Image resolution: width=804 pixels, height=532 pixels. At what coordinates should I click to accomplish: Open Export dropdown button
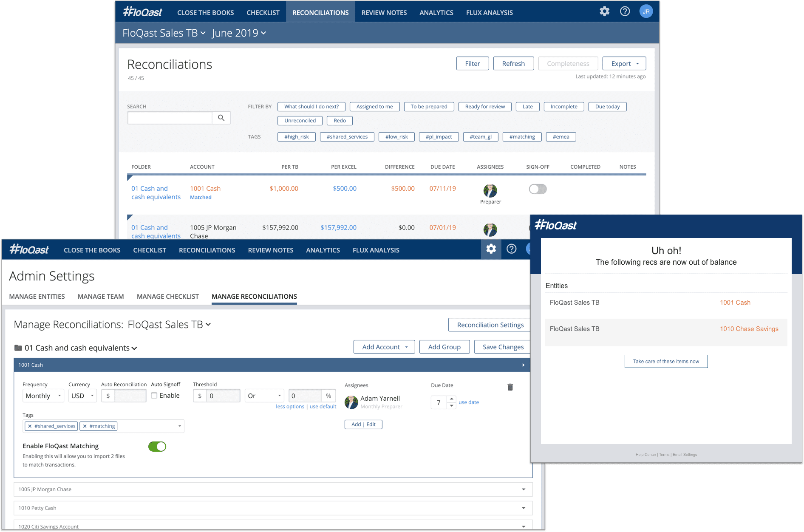click(x=624, y=64)
